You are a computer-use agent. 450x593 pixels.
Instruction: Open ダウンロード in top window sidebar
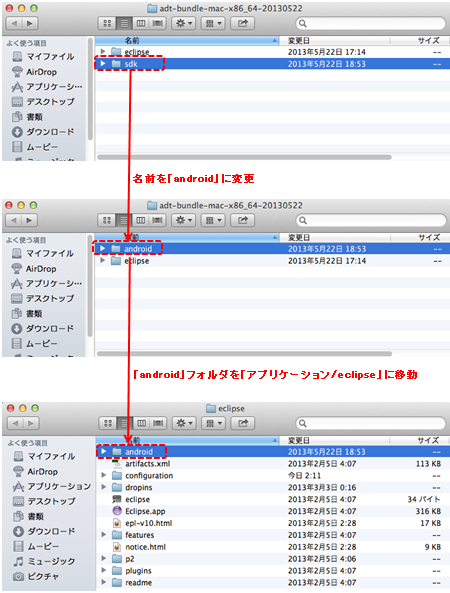point(50,132)
